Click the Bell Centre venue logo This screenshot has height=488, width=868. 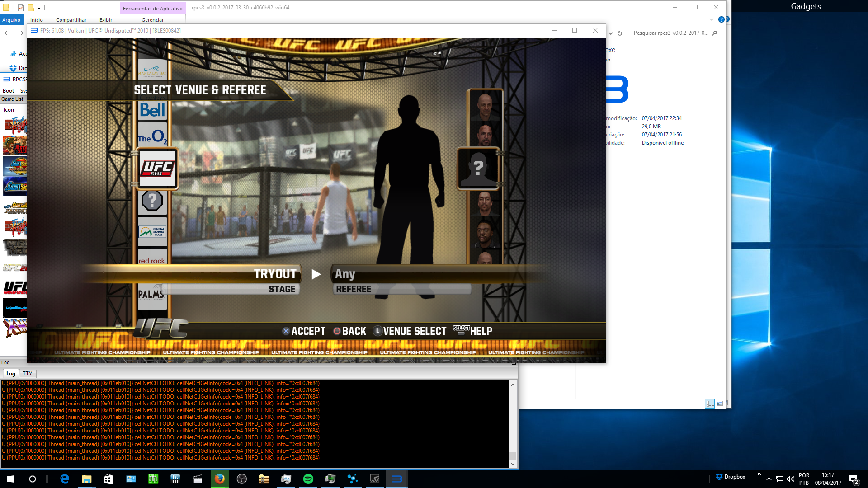152,110
